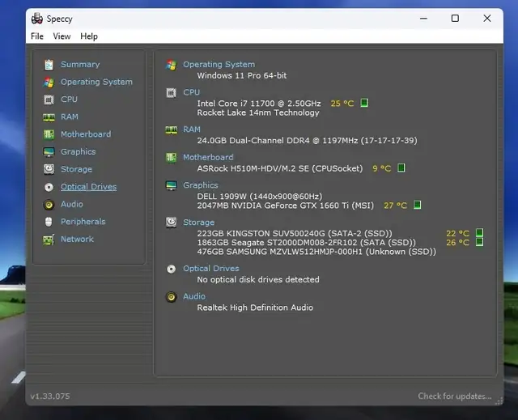
Task: Click the Summary clipboard icon in sidebar
Action: point(49,65)
